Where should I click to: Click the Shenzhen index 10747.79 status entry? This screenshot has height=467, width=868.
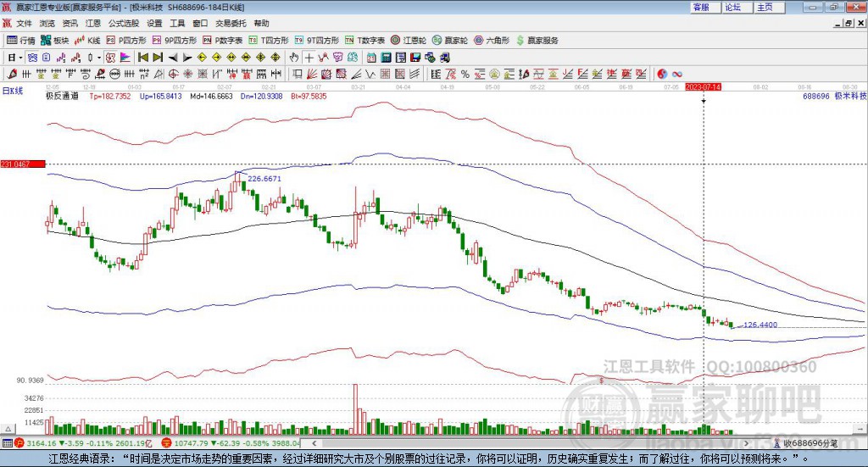point(231,443)
